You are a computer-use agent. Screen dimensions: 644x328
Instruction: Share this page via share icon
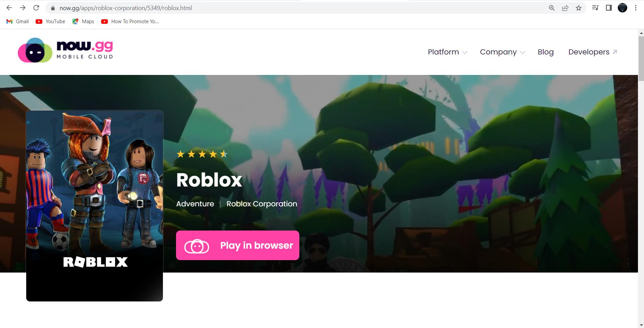[x=565, y=8]
